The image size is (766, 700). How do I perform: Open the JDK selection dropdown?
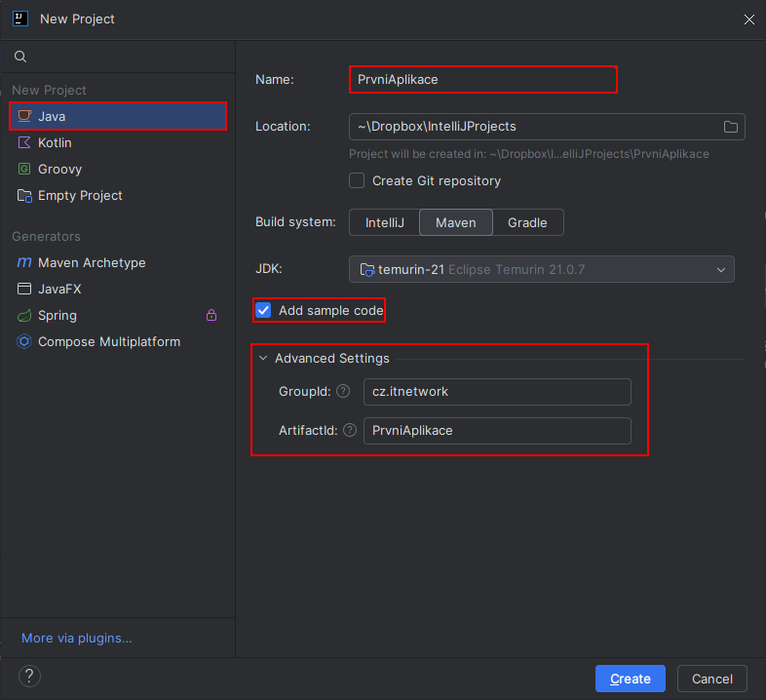point(541,269)
